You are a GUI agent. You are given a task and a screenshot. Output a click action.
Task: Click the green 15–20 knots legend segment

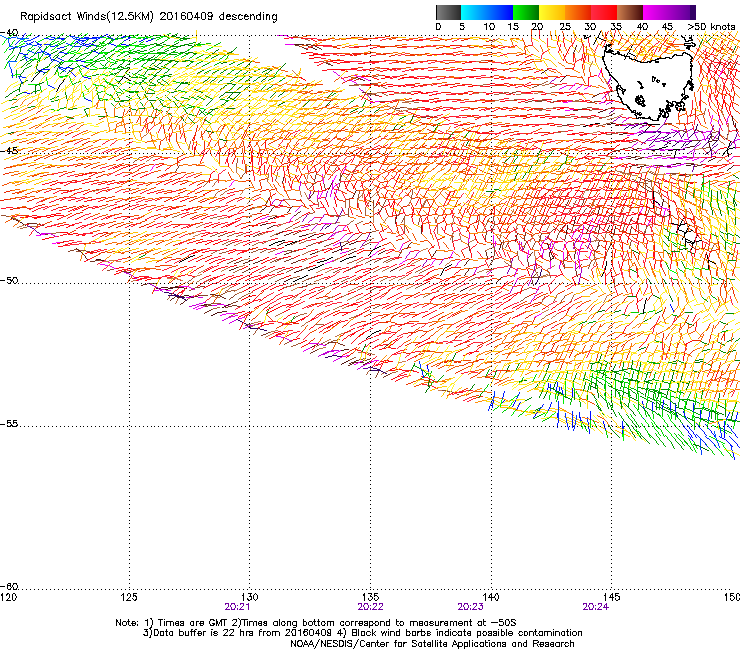526,12
